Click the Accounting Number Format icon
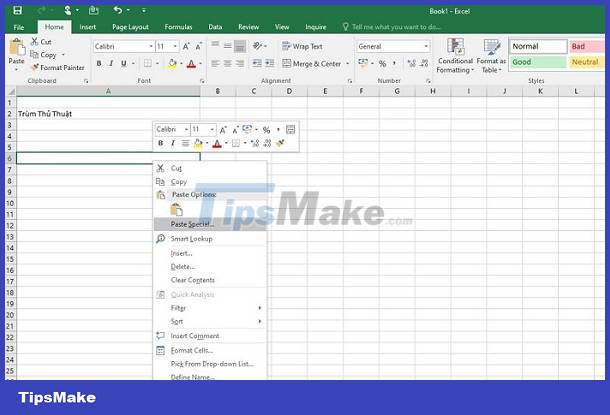610x415 pixels. [x=363, y=63]
